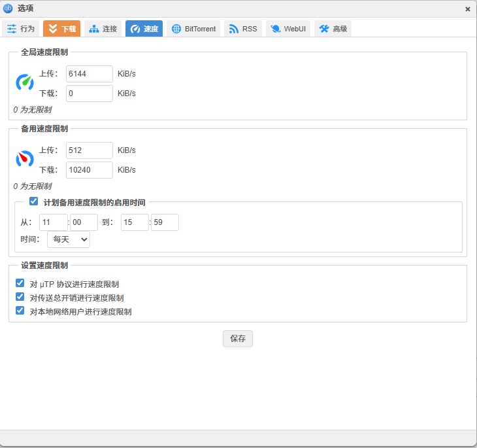The image size is (477, 448).
Task: Open the RSS tab
Action: pyautogui.click(x=243, y=29)
